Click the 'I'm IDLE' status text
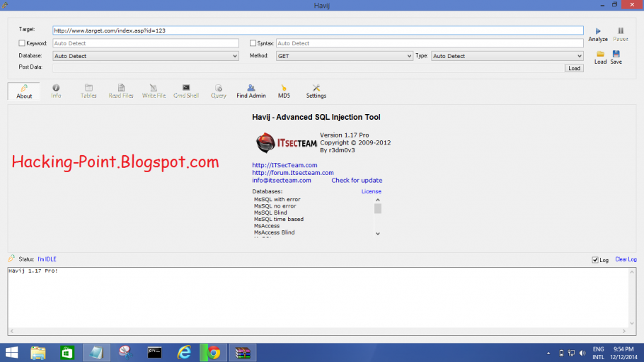Image resolution: width=644 pixels, height=362 pixels. [x=47, y=259]
